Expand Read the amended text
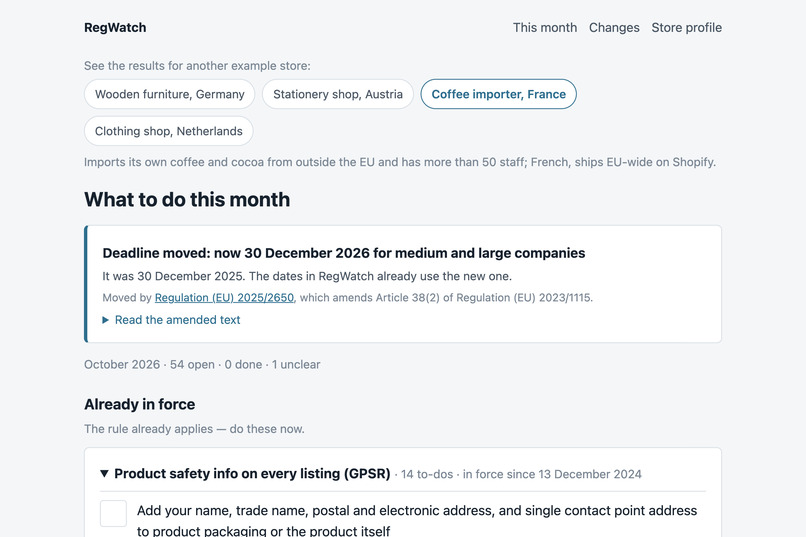Screen dimensions: 806x537 [x=172, y=320]
